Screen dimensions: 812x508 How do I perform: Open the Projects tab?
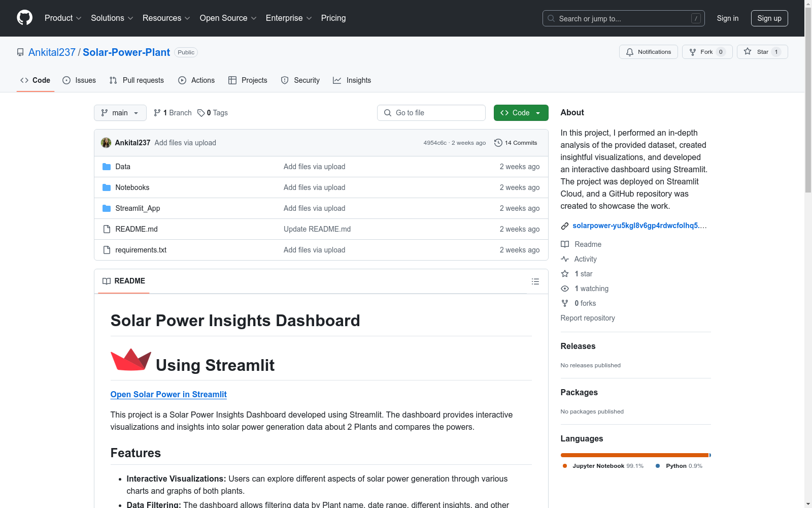(x=248, y=80)
